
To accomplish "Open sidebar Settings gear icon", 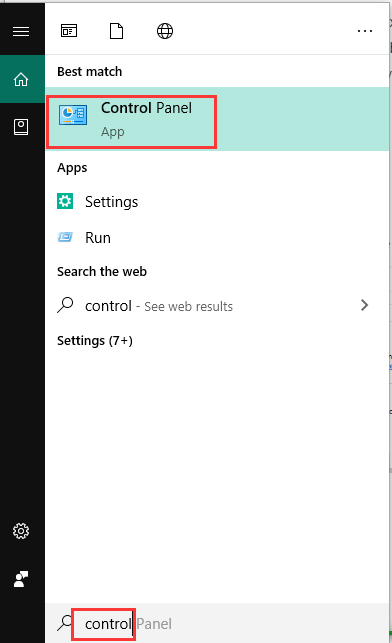I will 21,531.
